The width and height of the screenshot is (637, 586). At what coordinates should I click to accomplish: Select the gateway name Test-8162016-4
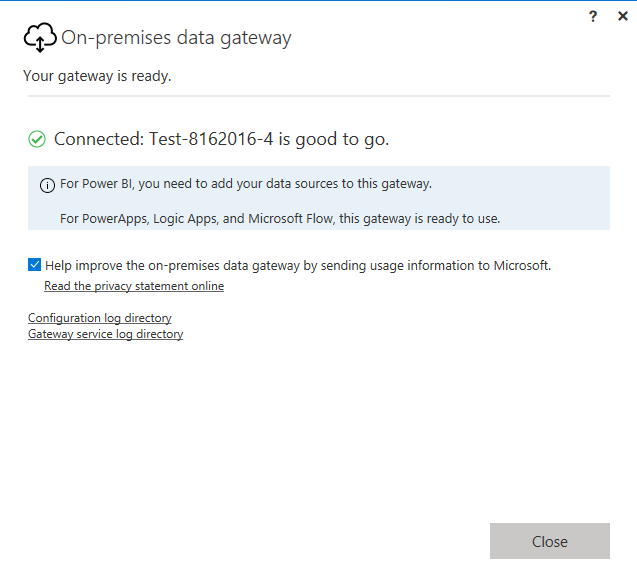(211, 139)
